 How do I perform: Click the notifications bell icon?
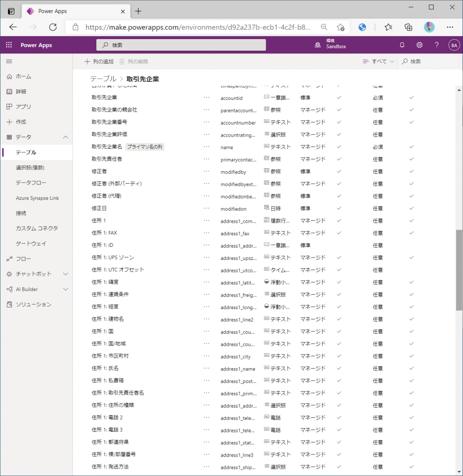402,45
